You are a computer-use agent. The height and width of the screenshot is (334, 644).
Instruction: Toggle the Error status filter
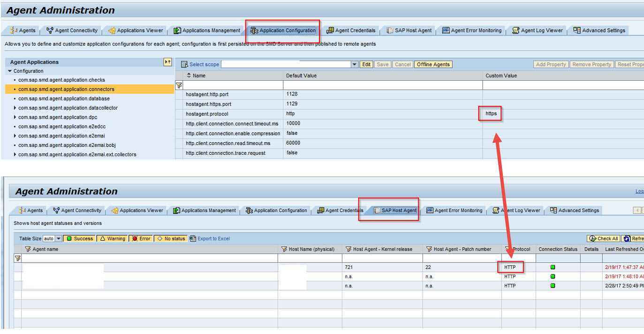point(141,239)
